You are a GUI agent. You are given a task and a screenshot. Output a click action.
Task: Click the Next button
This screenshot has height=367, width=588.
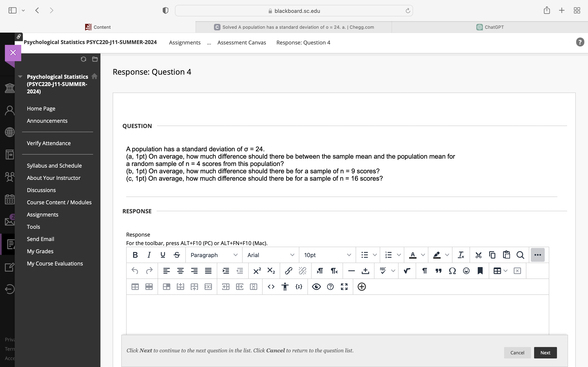[x=545, y=353]
